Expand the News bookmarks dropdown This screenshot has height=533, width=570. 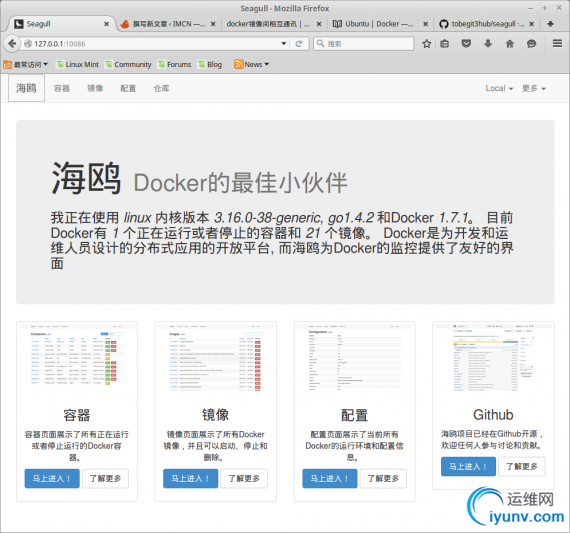(x=252, y=65)
